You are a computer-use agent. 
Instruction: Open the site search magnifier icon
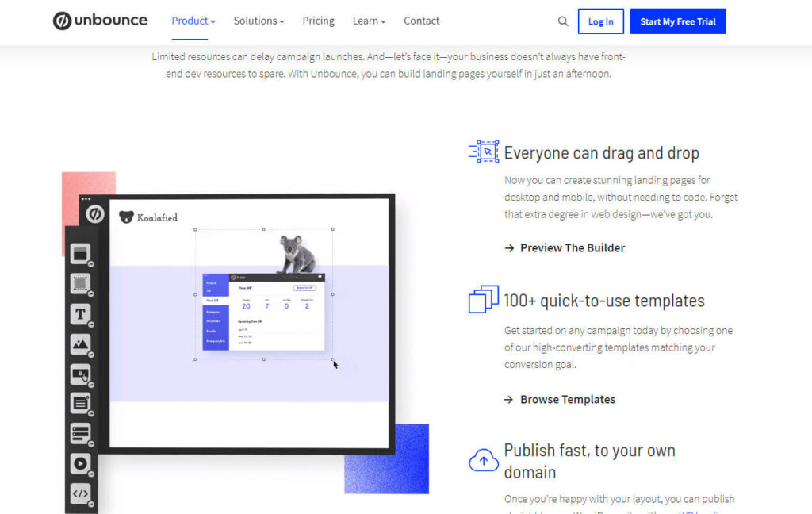pyautogui.click(x=563, y=21)
